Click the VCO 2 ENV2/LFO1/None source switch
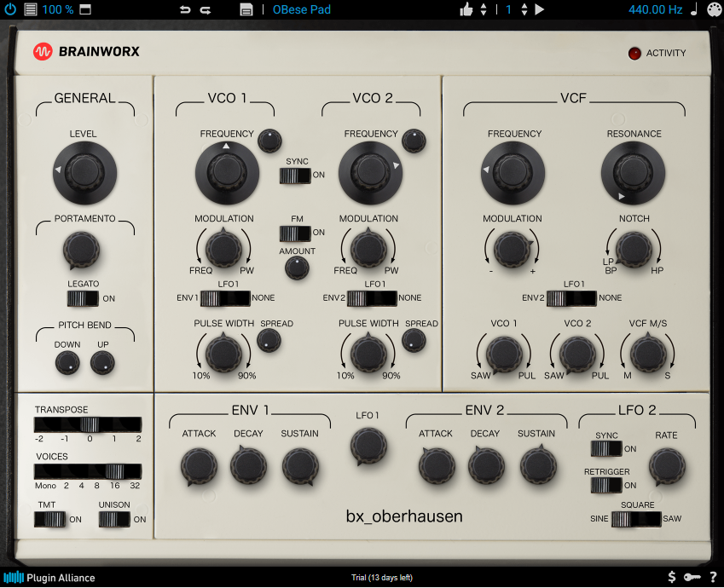 click(372, 298)
